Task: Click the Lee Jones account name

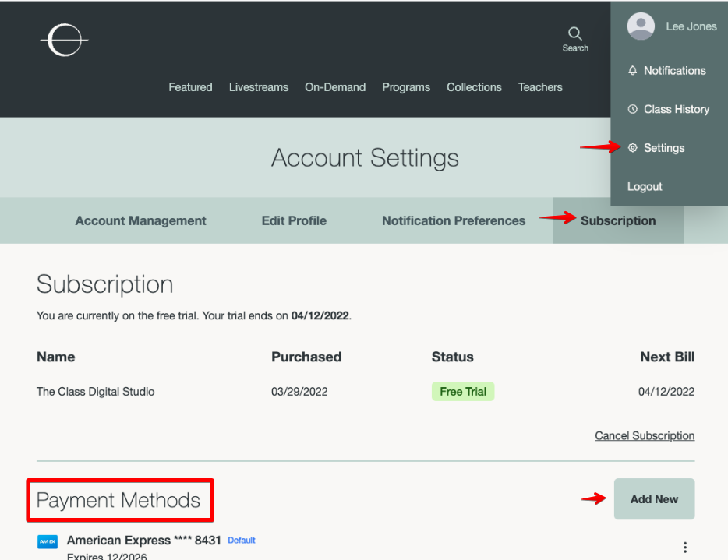Action: point(691,26)
